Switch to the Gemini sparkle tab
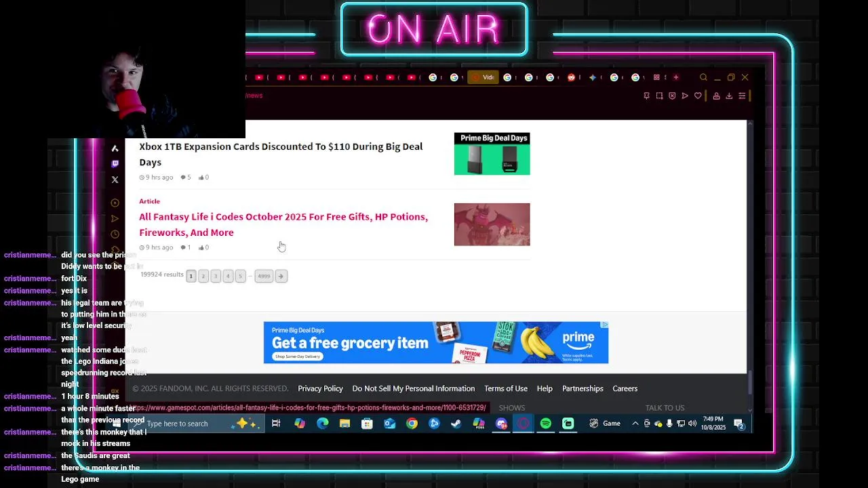Image resolution: width=868 pixels, height=488 pixels. tap(593, 77)
